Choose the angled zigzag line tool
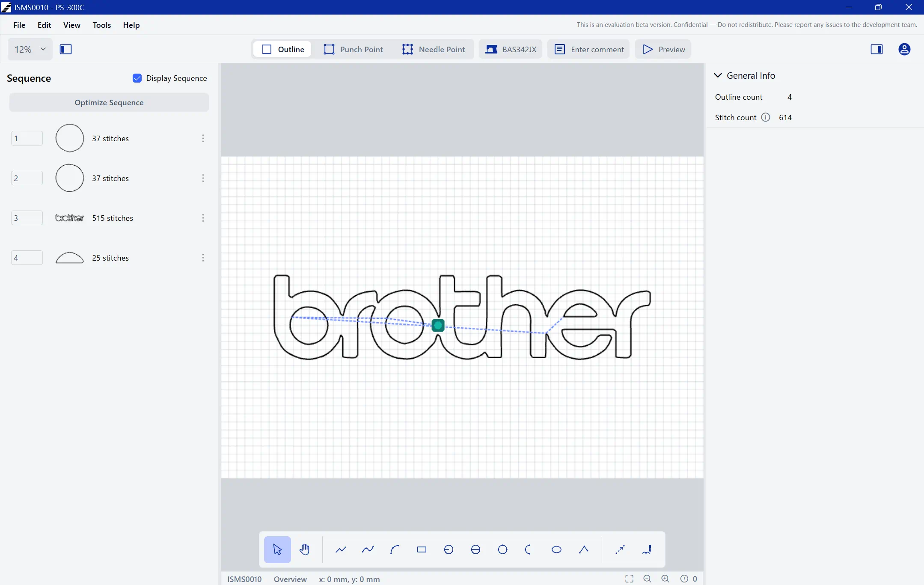The height and width of the screenshot is (585, 924). pyautogui.click(x=583, y=549)
